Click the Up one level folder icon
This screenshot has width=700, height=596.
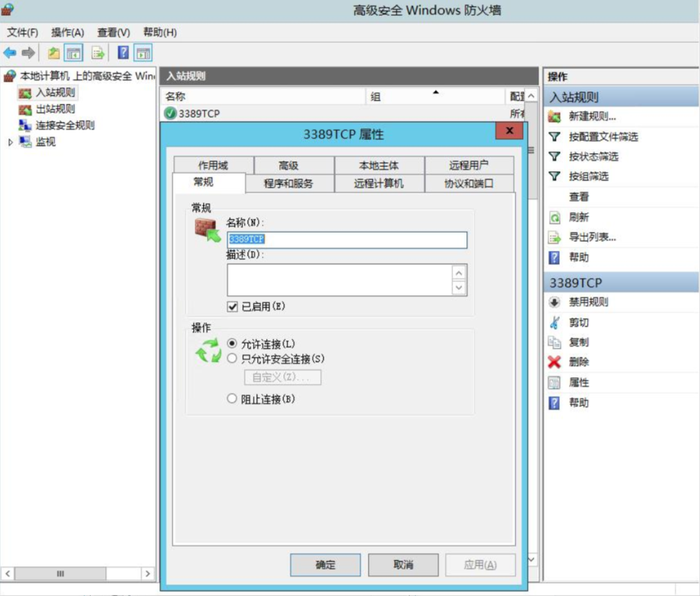pos(53,53)
